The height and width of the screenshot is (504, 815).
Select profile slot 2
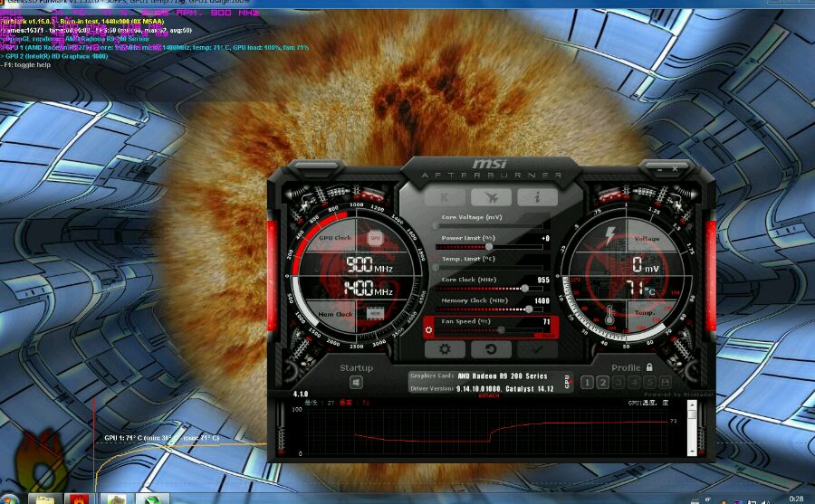(602, 383)
